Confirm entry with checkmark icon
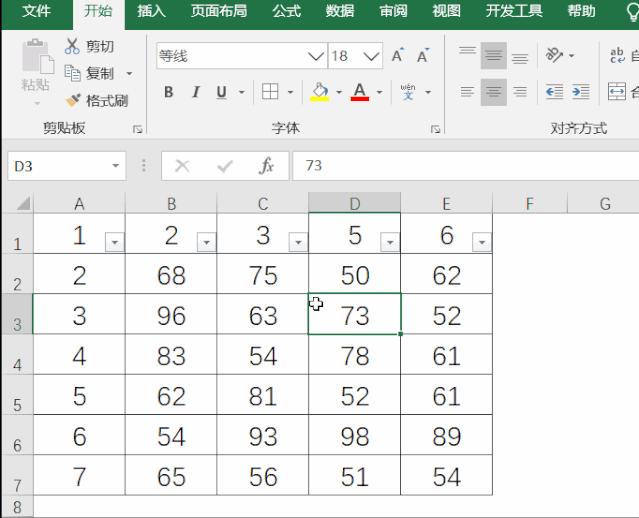Image resolution: width=639 pixels, height=518 pixels. (225, 166)
